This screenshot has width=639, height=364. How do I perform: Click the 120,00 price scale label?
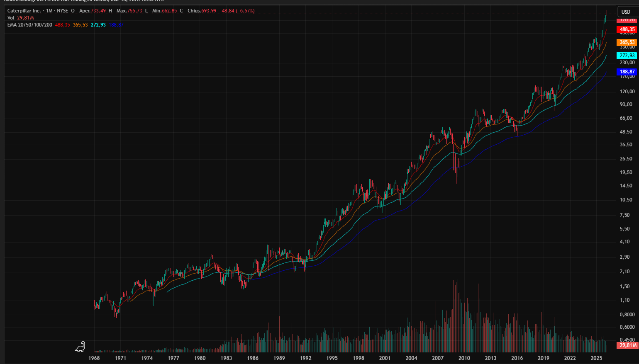pos(627,92)
